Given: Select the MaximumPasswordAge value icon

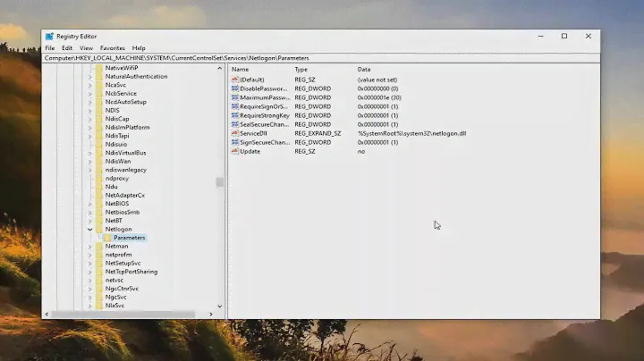Looking at the screenshot, I should click(234, 97).
